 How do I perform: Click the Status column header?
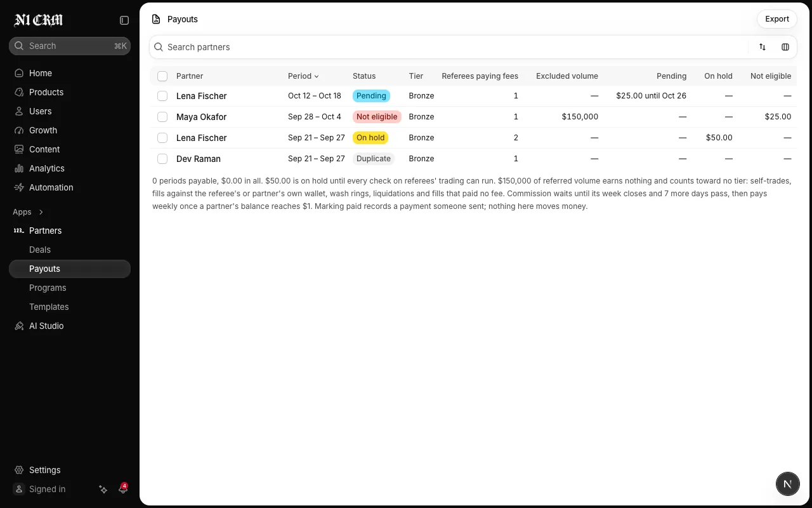[364, 76]
